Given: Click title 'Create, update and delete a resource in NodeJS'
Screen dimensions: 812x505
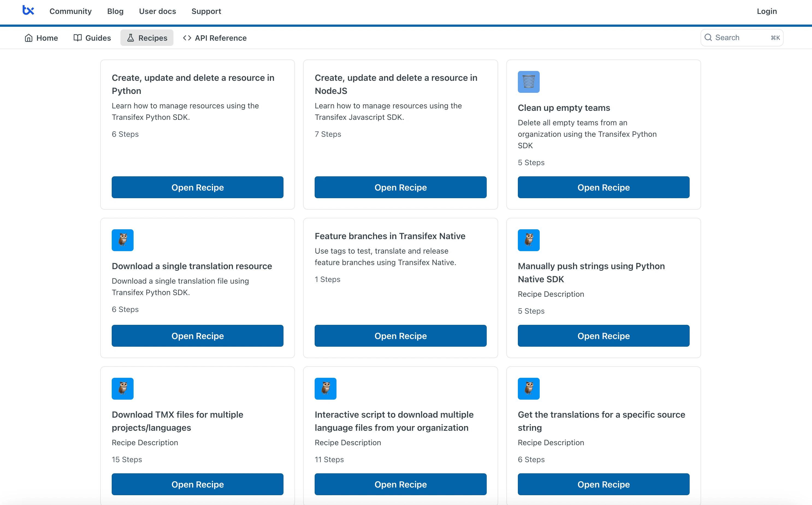Looking at the screenshot, I should [396, 84].
